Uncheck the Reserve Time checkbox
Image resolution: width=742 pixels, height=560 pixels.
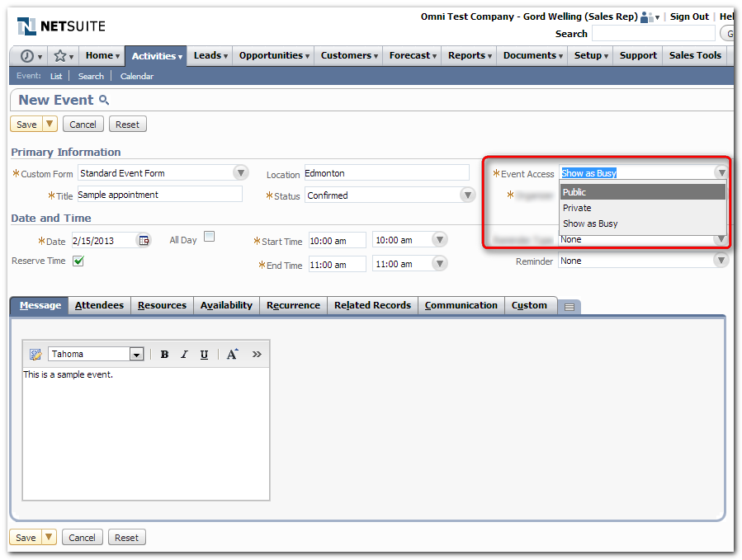click(x=78, y=261)
